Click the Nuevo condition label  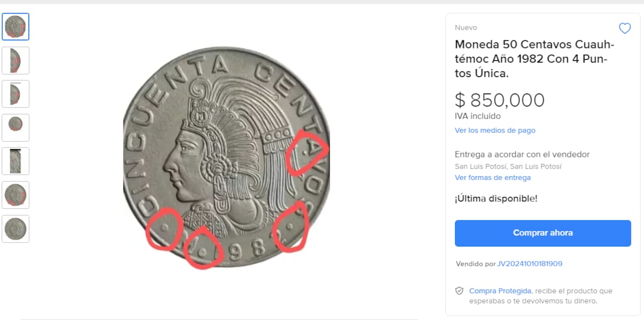465,27
